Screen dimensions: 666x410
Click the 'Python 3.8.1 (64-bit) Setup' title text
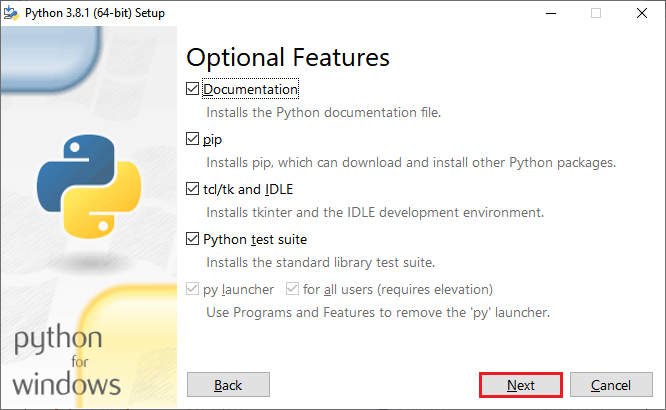[x=96, y=13]
